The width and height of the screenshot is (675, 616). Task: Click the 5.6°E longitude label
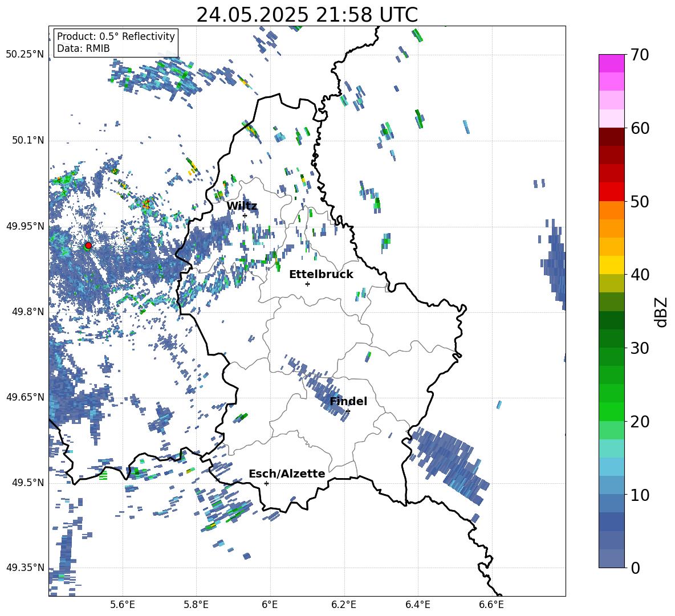pyautogui.click(x=123, y=605)
